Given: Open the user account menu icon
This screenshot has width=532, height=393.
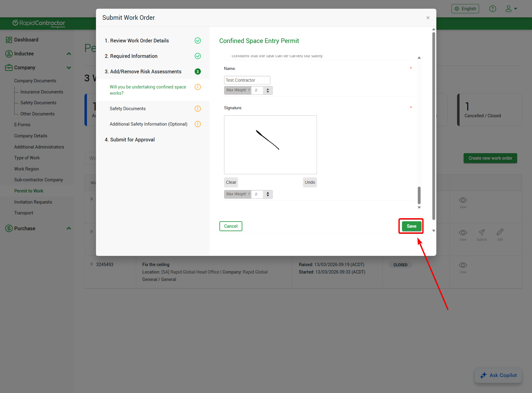Looking at the screenshot, I should (511, 9).
